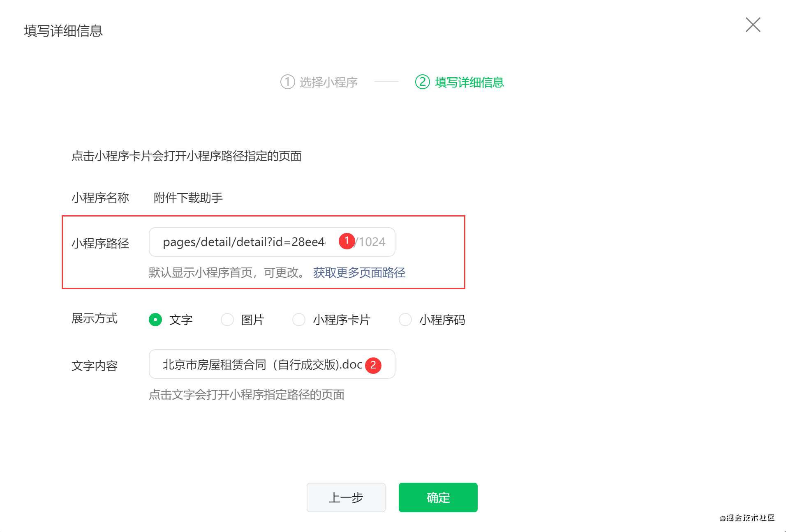Click the 附件下载助手 mini program name
Screen dimensions: 786x532
click(x=188, y=198)
